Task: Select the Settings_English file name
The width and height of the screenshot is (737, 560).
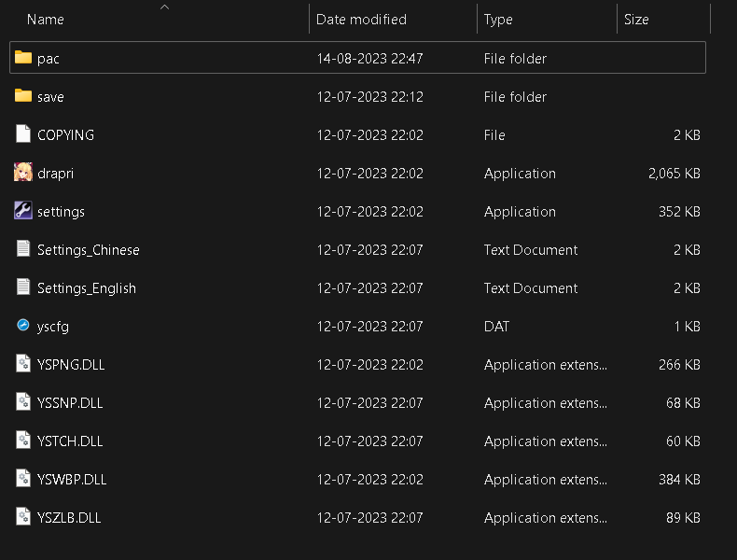Action: click(x=87, y=288)
